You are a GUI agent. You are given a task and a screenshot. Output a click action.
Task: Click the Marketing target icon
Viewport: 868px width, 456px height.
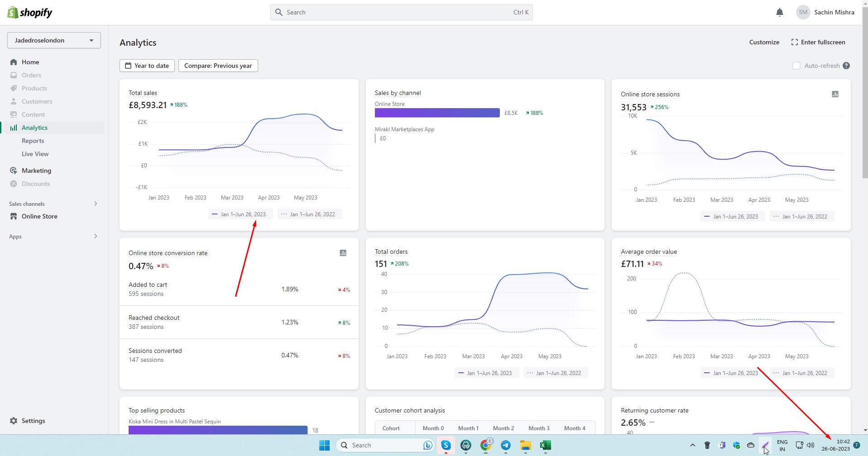click(14, 171)
